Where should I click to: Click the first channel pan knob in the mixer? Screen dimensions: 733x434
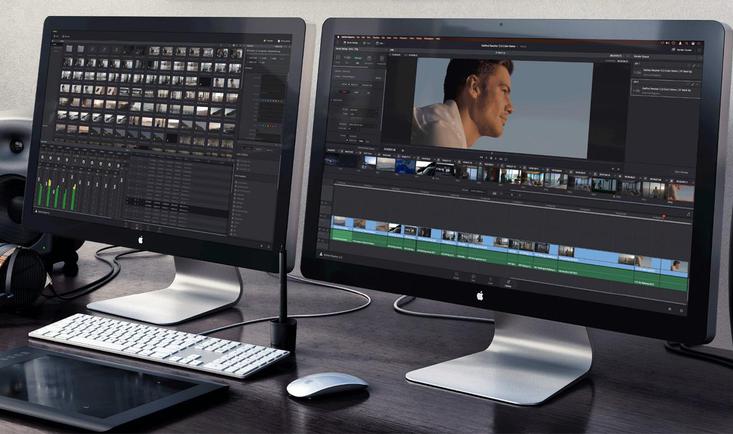point(43,157)
